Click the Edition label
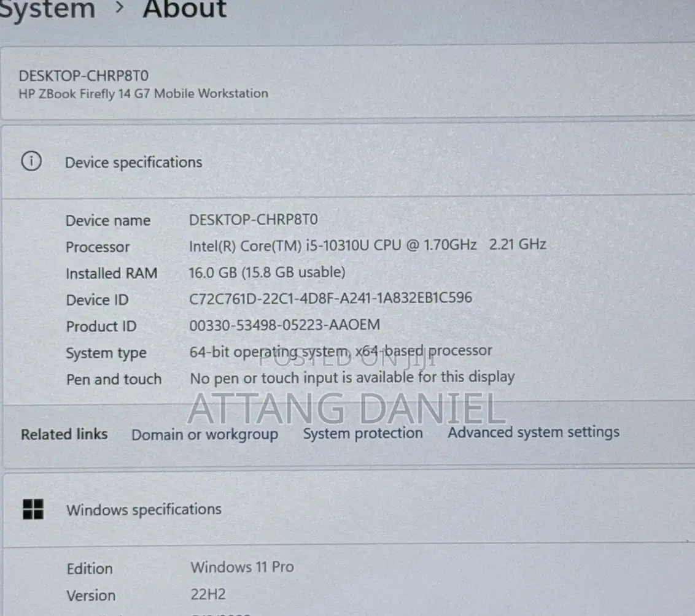This screenshot has height=616, width=695. (90, 569)
